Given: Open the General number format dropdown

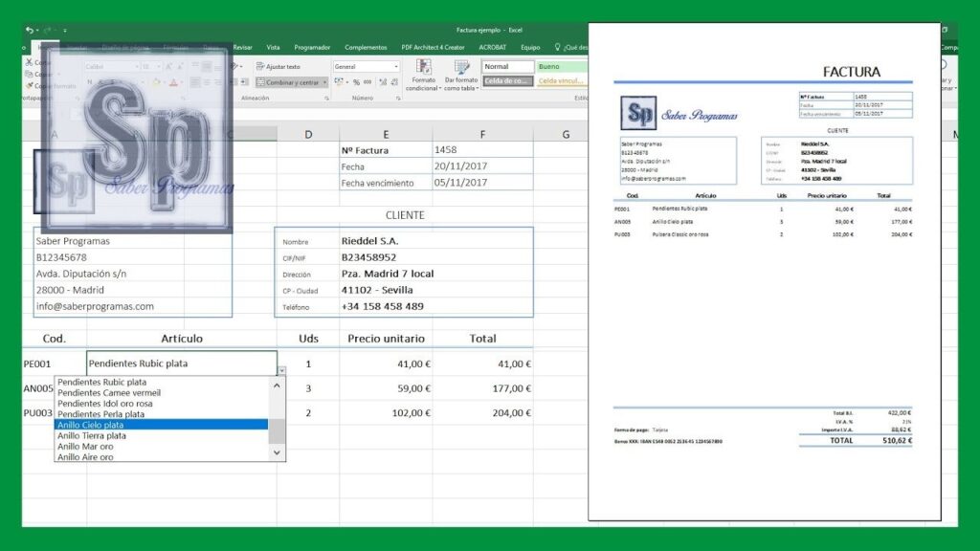Looking at the screenshot, I should (395, 66).
